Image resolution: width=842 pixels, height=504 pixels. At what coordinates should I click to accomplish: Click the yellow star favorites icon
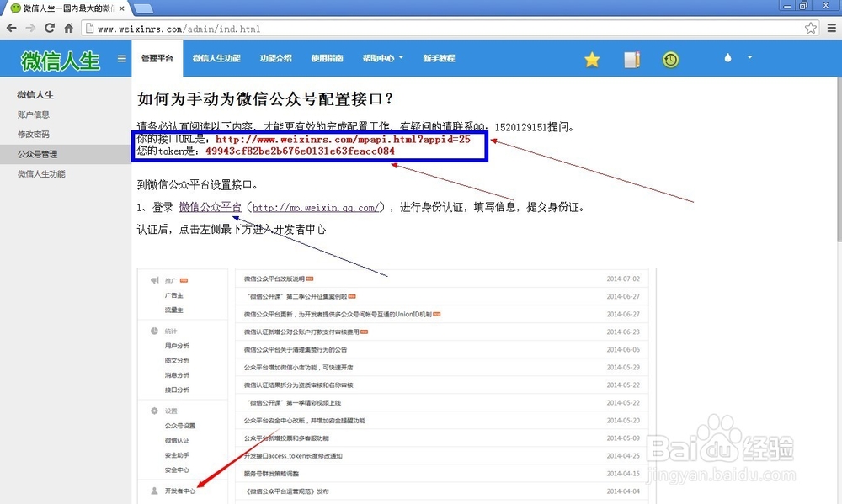tap(592, 59)
